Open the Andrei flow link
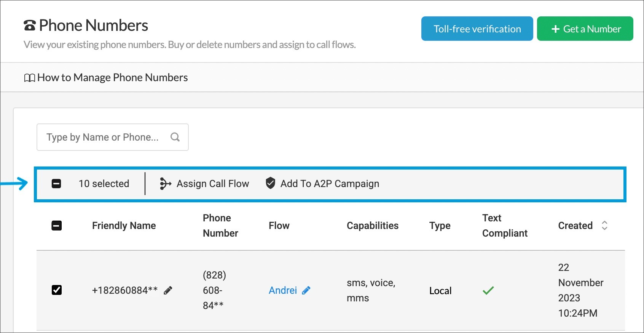Screen dimensions: 644x333 [282, 290]
